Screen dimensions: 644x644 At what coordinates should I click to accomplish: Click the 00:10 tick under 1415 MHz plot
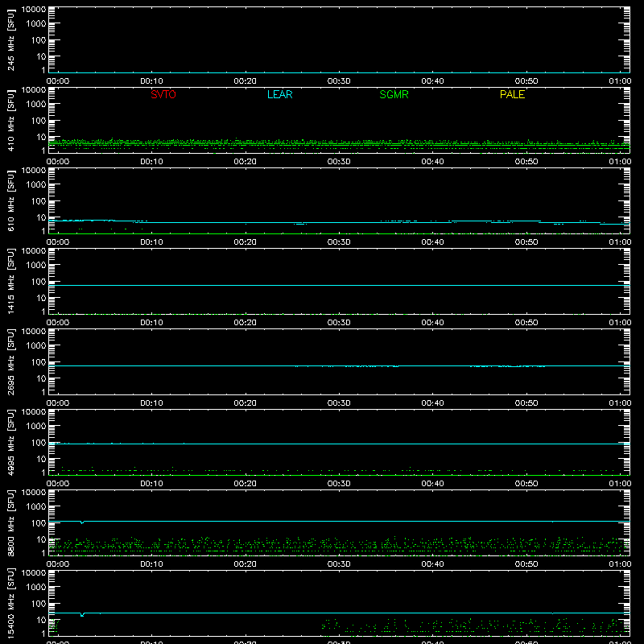[x=151, y=323]
